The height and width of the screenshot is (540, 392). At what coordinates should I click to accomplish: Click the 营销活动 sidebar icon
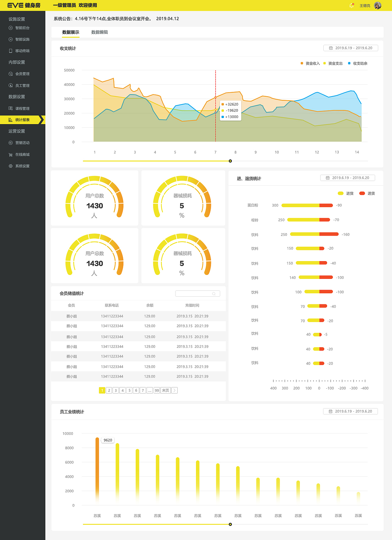click(11, 143)
